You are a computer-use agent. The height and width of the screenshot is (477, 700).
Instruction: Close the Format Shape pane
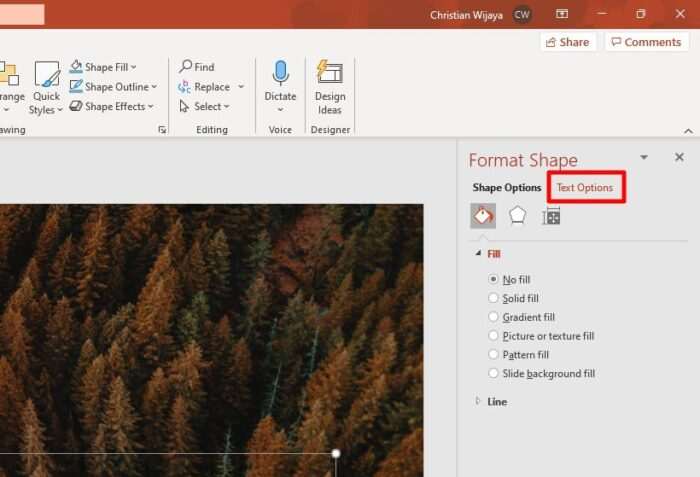pos(679,157)
